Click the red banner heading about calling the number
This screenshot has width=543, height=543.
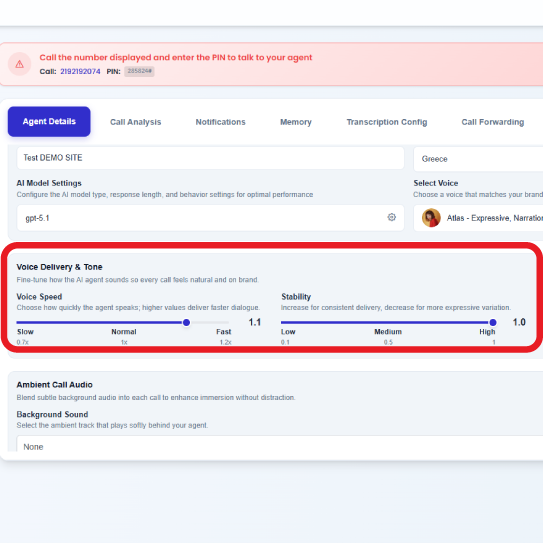(x=176, y=57)
